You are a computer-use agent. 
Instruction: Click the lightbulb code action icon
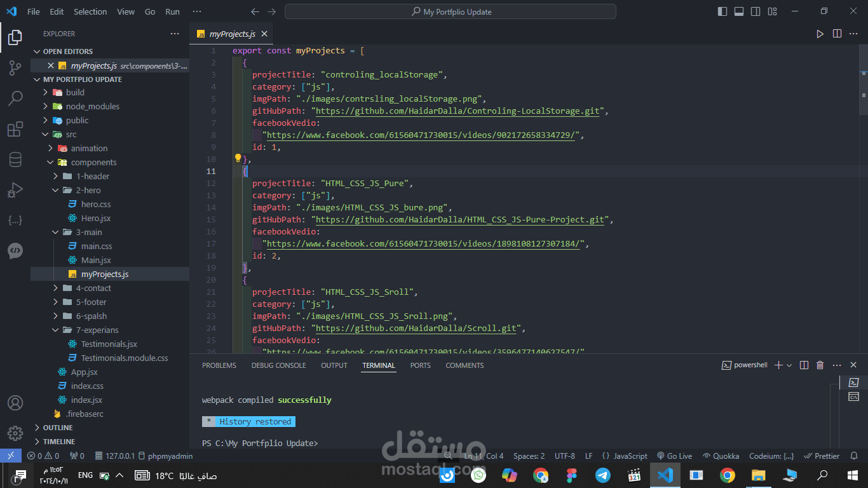click(x=238, y=158)
